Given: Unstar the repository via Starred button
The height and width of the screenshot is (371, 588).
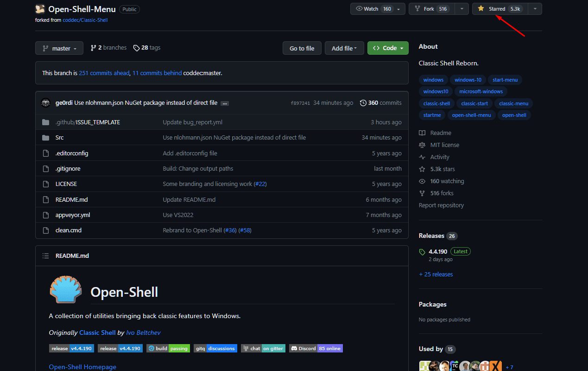Looking at the screenshot, I should point(500,9).
